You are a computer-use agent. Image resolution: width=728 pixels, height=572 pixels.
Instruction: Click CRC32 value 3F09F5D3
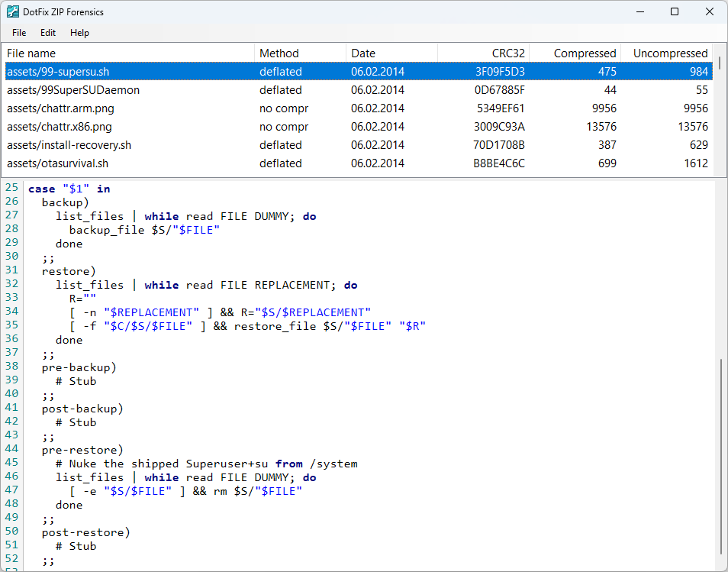pyautogui.click(x=500, y=72)
